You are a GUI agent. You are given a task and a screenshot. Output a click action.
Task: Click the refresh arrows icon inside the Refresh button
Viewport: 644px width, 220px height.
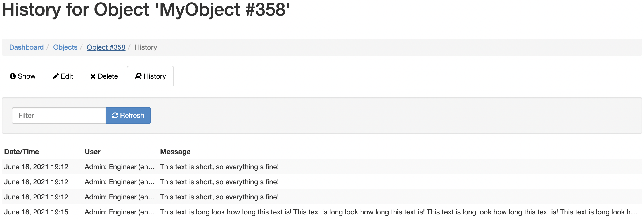pyautogui.click(x=115, y=115)
